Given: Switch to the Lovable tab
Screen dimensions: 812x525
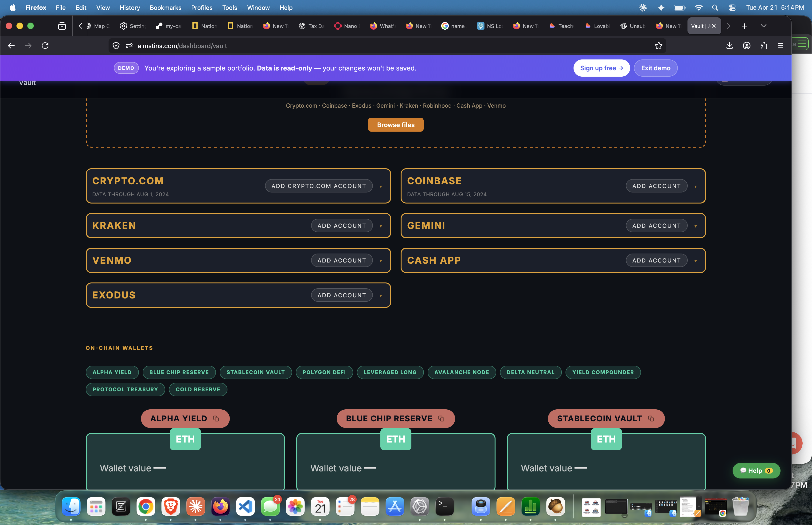Looking at the screenshot, I should [597, 26].
